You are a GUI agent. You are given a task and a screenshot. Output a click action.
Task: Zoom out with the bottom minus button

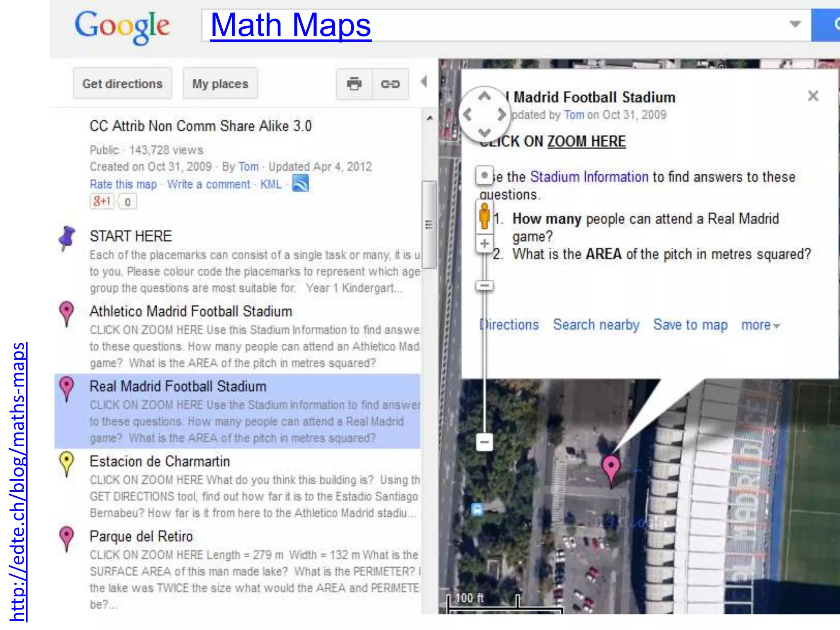(x=484, y=442)
